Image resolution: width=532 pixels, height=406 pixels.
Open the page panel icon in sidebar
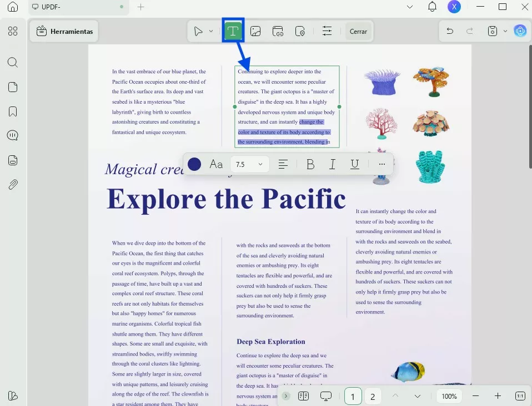pyautogui.click(x=13, y=87)
